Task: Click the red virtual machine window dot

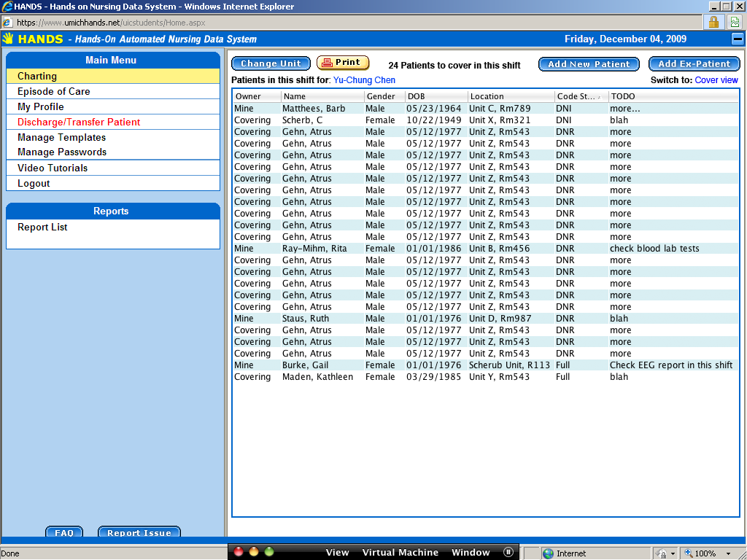Action: (x=239, y=552)
